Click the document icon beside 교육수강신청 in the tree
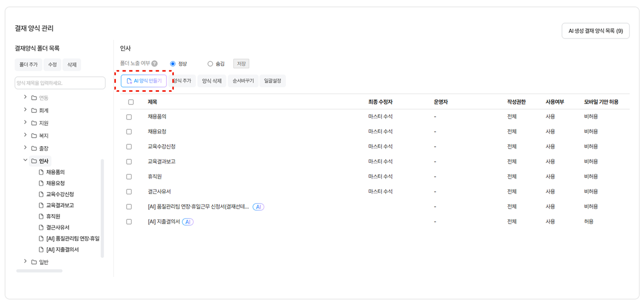The width and height of the screenshot is (644, 306). [x=41, y=194]
